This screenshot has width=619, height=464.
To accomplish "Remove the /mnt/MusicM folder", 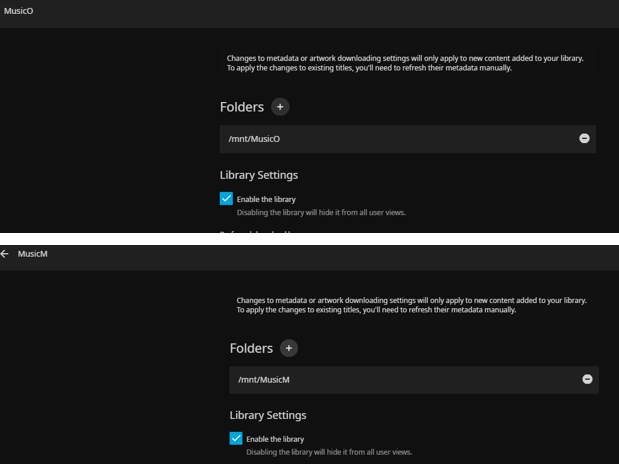I will (587, 380).
